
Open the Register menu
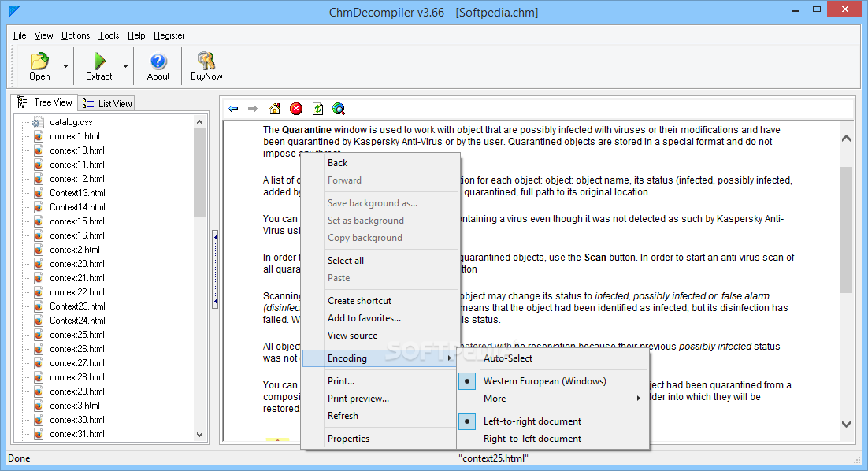tap(169, 35)
